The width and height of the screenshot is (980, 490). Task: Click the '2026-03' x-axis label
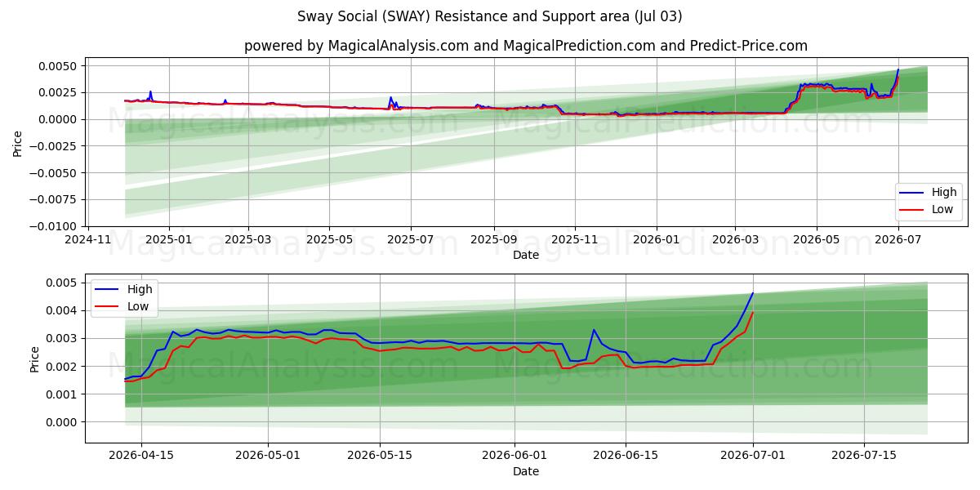[x=735, y=240]
